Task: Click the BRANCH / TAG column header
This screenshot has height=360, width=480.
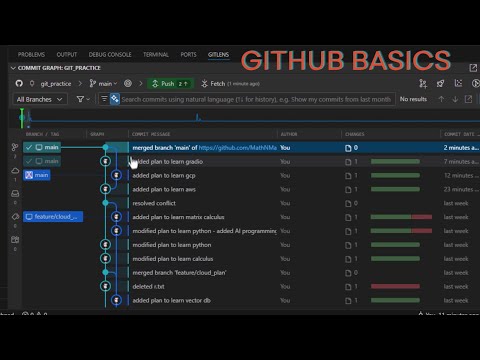Action: click(x=42, y=134)
